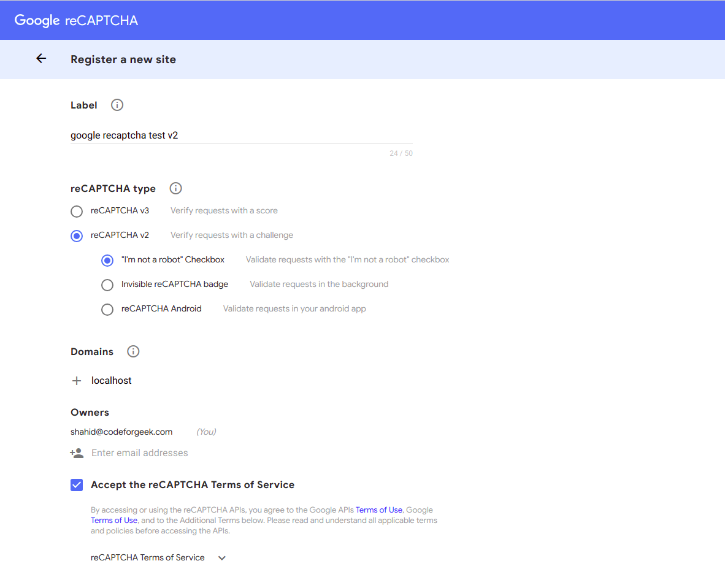Click the add-person icon under Owners
The image size is (725, 588).
click(77, 453)
